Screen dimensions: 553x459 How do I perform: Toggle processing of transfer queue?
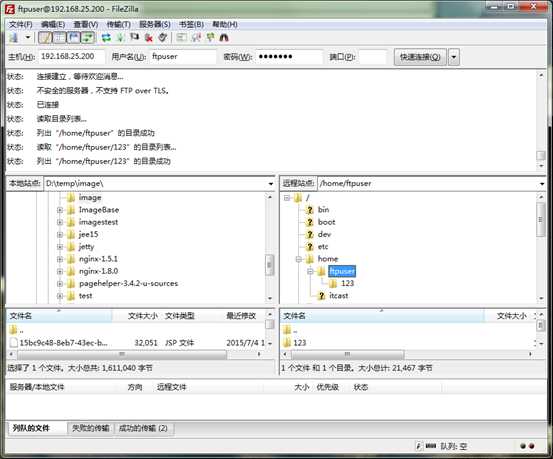pyautogui.click(x=120, y=37)
